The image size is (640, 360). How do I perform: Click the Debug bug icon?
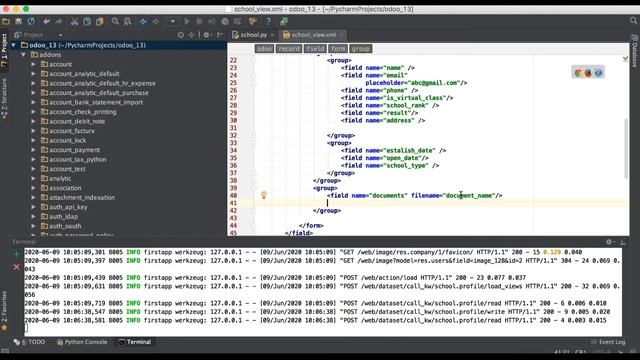pyautogui.click(x=199, y=21)
